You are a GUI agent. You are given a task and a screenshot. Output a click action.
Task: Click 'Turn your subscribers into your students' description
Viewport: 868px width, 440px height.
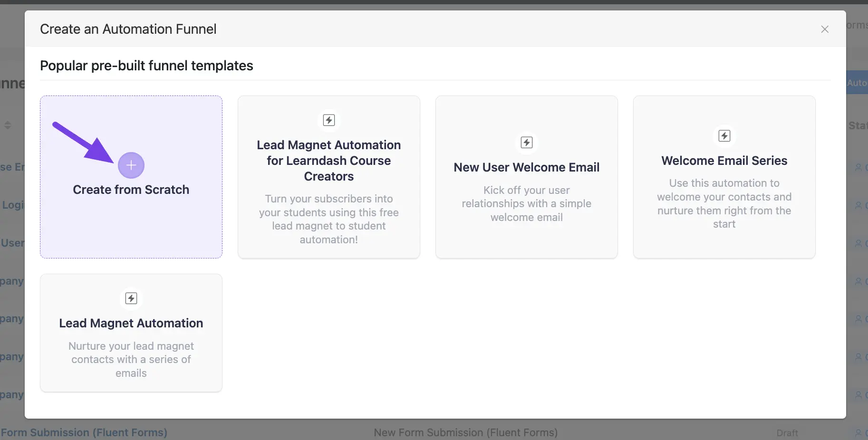click(329, 219)
